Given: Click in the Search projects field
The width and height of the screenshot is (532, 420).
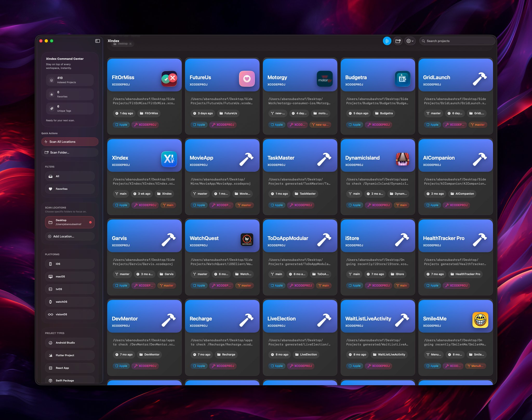Looking at the screenshot, I should 457,41.
